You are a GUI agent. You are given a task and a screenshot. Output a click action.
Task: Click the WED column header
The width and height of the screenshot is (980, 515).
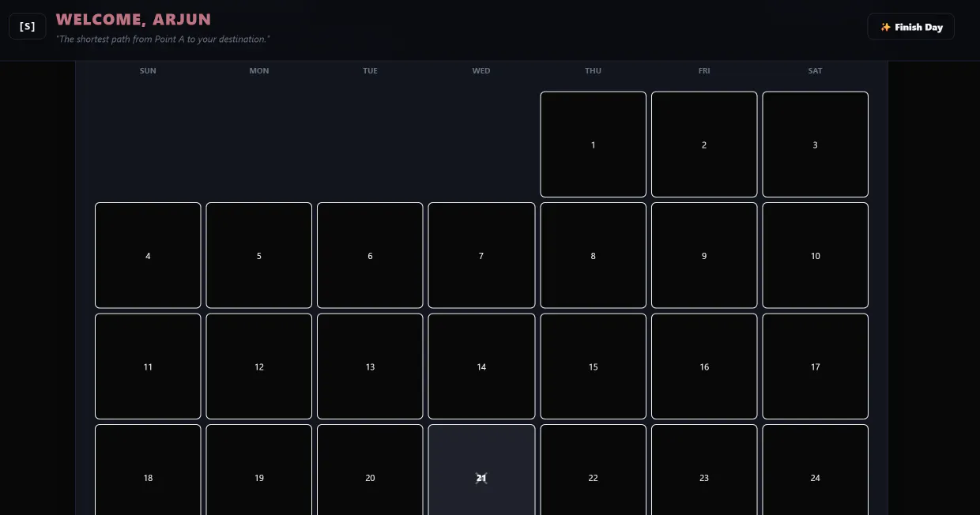tap(481, 71)
